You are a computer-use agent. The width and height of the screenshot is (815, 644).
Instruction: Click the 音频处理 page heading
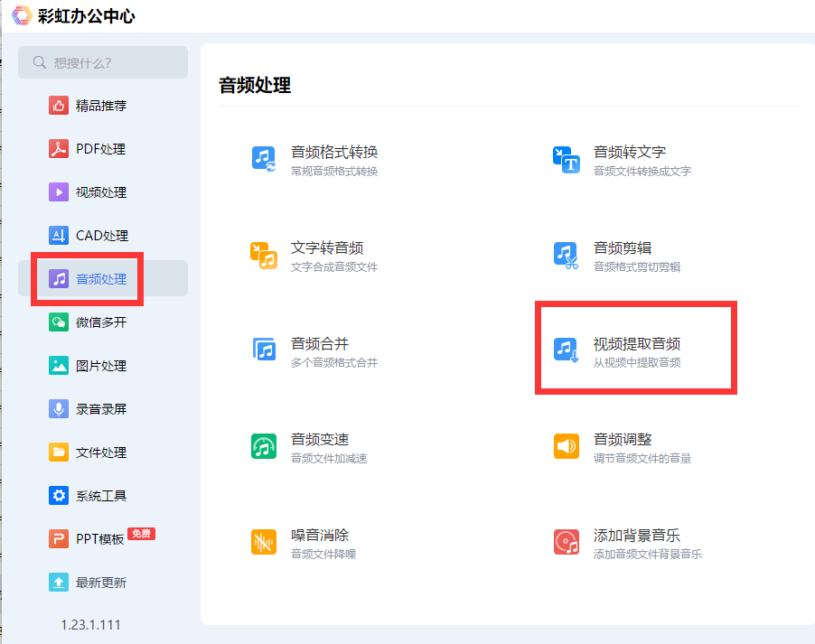(x=255, y=85)
